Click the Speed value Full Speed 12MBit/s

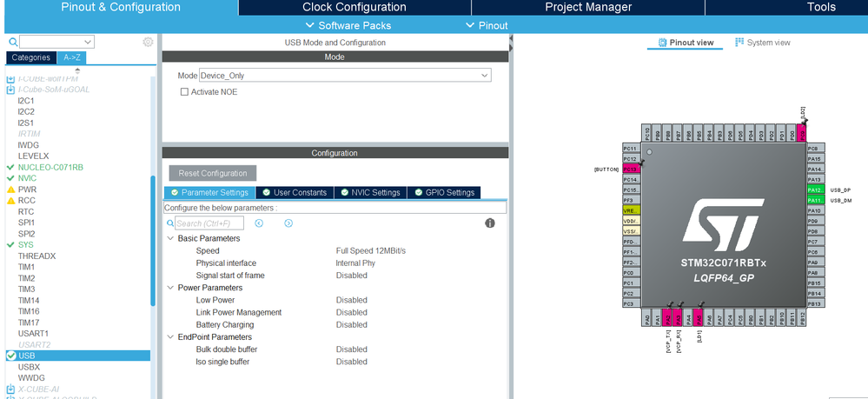[371, 250]
